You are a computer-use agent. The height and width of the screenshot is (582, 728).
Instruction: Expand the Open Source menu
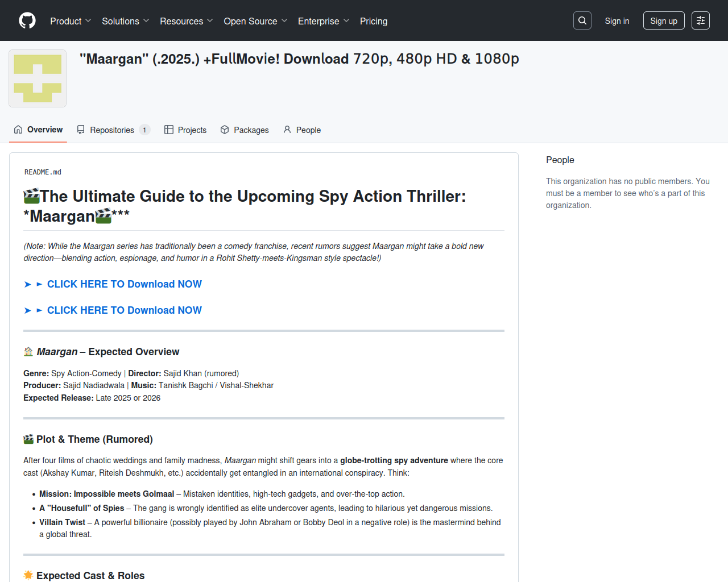[x=256, y=21]
